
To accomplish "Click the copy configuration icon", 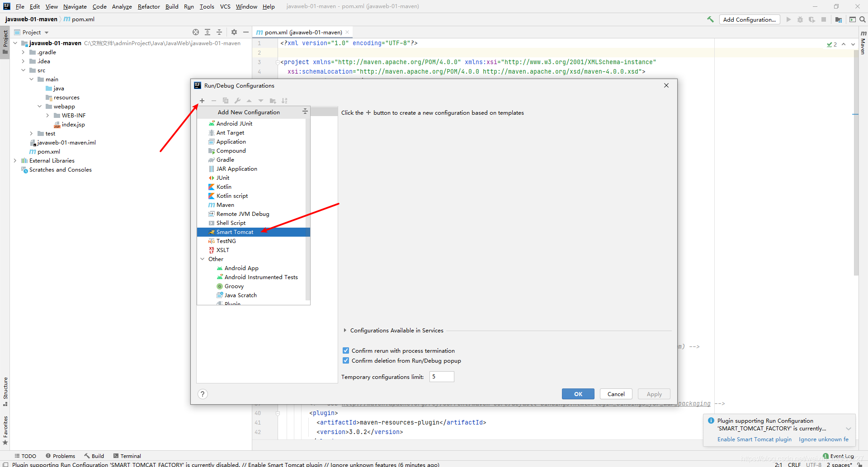I will pos(226,101).
